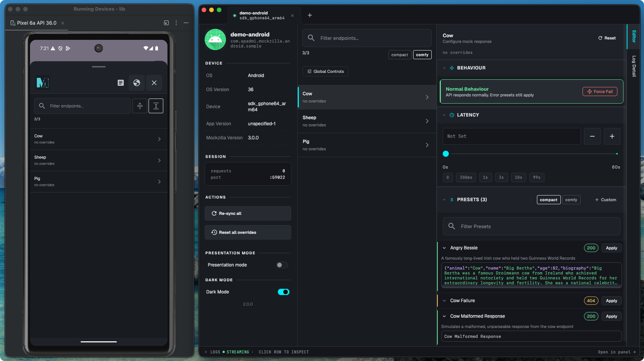The image size is (644, 361).
Task: Switch to the Editor side tab
Action: coord(634,36)
